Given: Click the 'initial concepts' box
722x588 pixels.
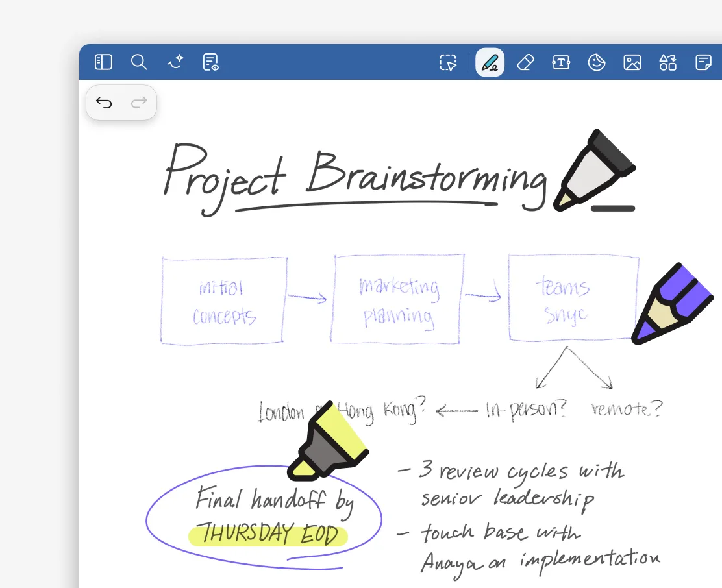Looking at the screenshot, I should pyautogui.click(x=224, y=300).
